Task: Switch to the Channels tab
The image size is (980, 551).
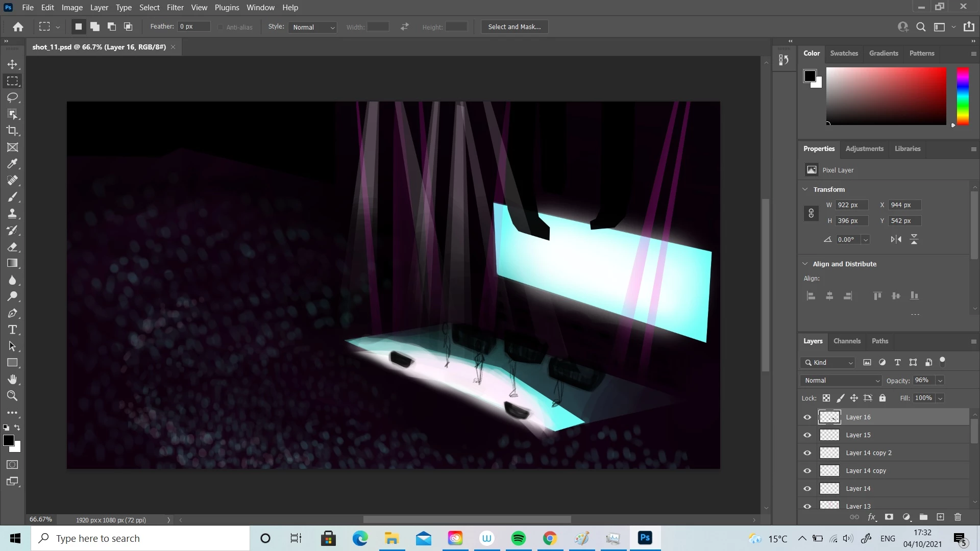Action: [847, 341]
